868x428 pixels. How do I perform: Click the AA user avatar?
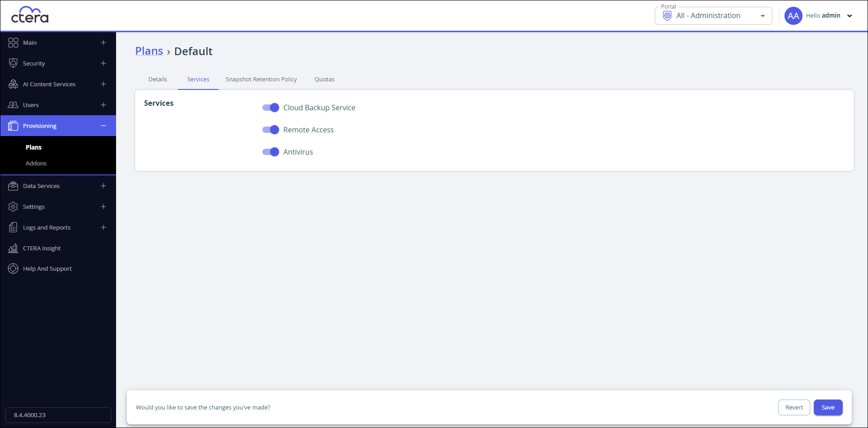click(793, 16)
